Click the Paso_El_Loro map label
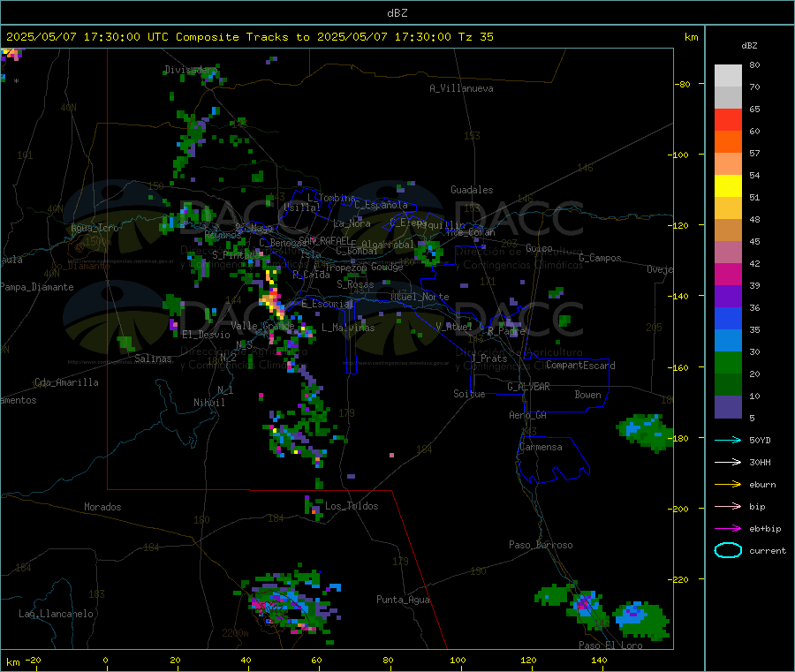 (610, 646)
